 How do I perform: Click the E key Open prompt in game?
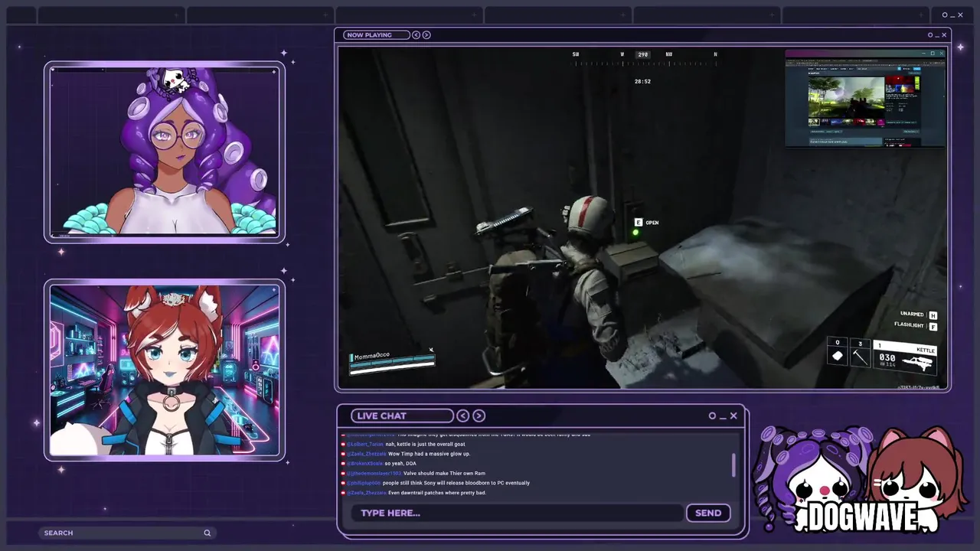coord(647,223)
